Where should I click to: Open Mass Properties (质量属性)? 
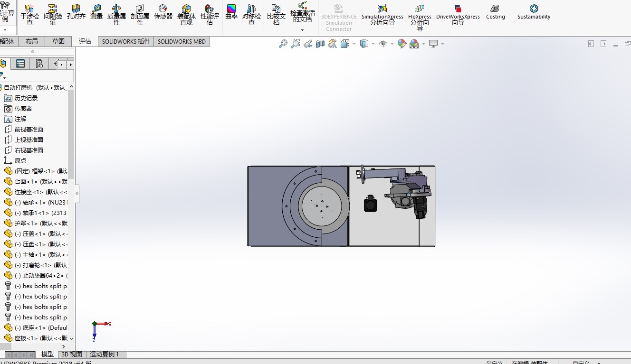tap(116, 15)
